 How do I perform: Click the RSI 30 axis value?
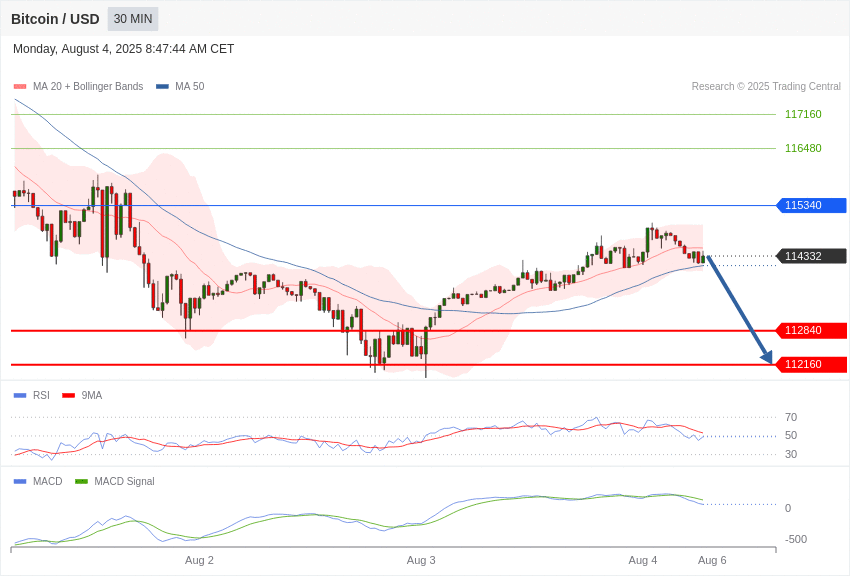point(791,454)
